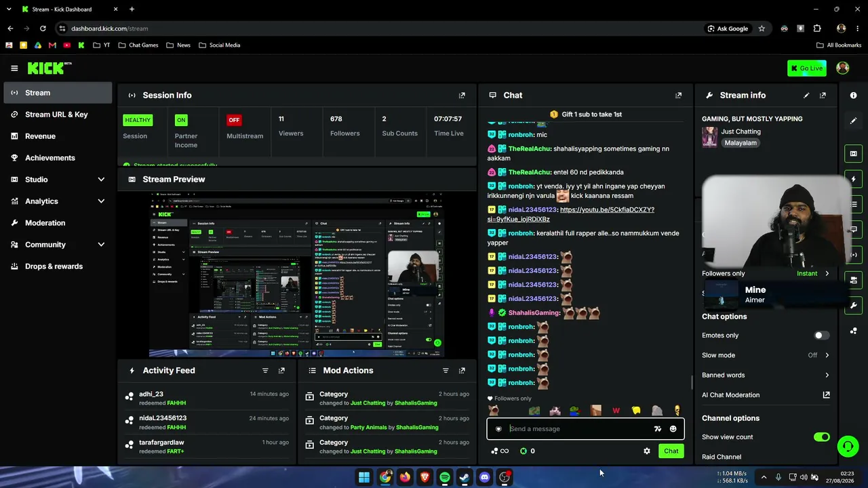The image size is (868, 488).
Task: Click Ask Google in the address bar
Action: [x=727, y=28]
